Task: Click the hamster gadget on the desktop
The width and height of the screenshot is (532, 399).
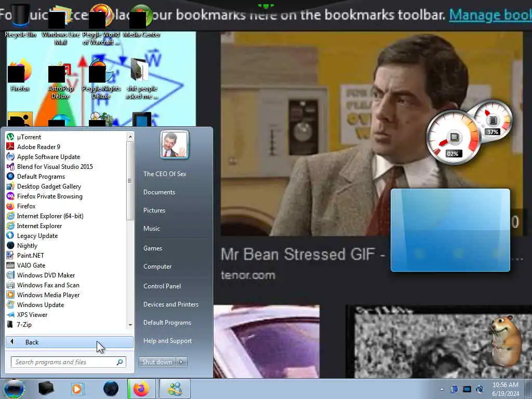Action: 506,341
